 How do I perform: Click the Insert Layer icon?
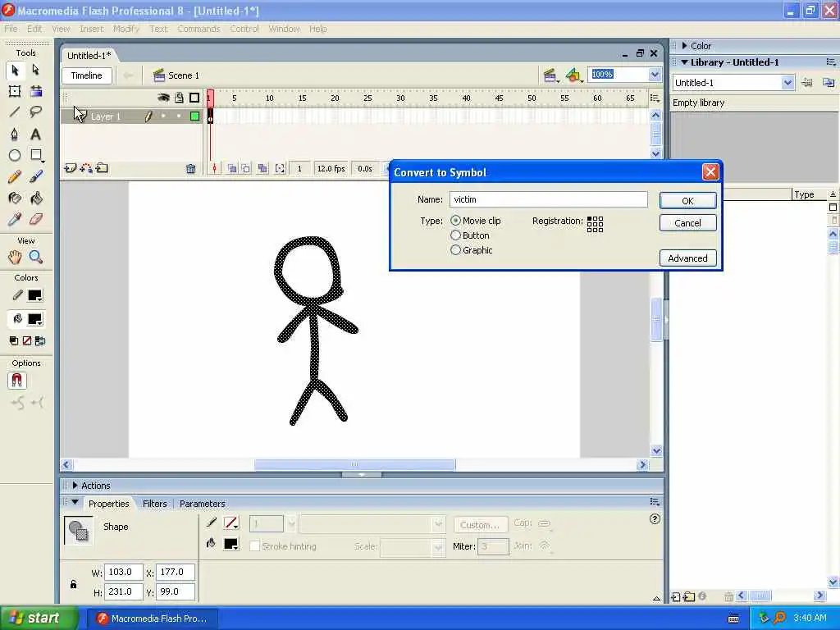71,168
